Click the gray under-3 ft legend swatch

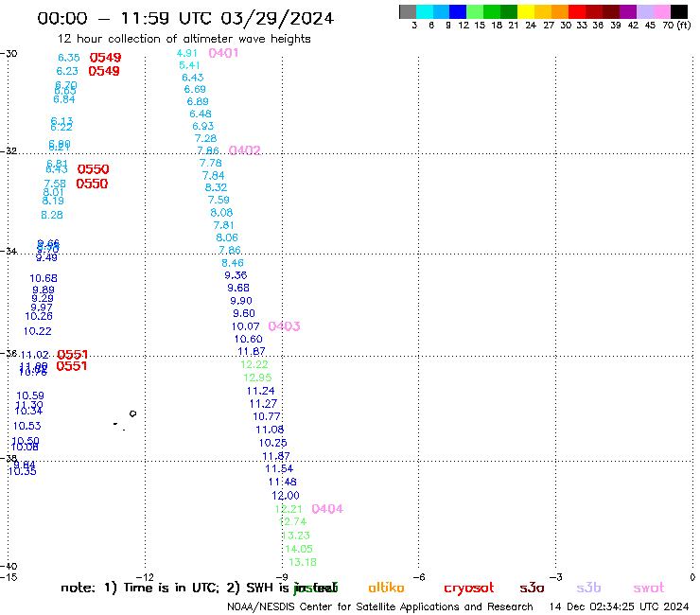tap(408, 11)
